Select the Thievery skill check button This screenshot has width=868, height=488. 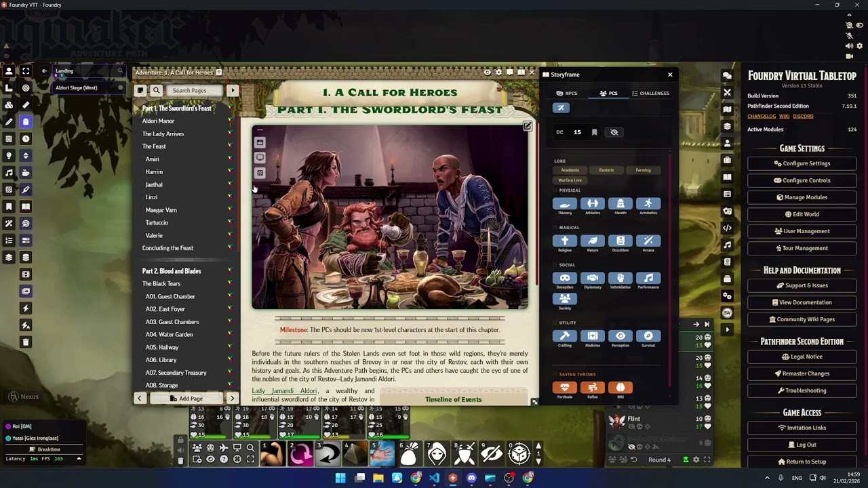(565, 203)
